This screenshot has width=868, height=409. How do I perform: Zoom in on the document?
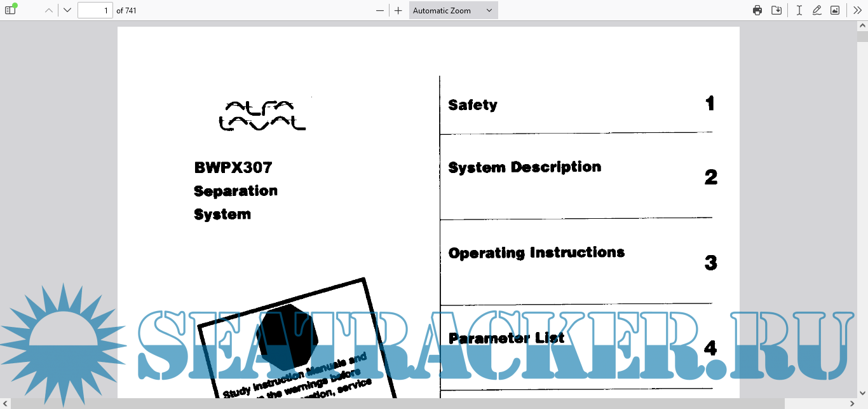pyautogui.click(x=398, y=10)
